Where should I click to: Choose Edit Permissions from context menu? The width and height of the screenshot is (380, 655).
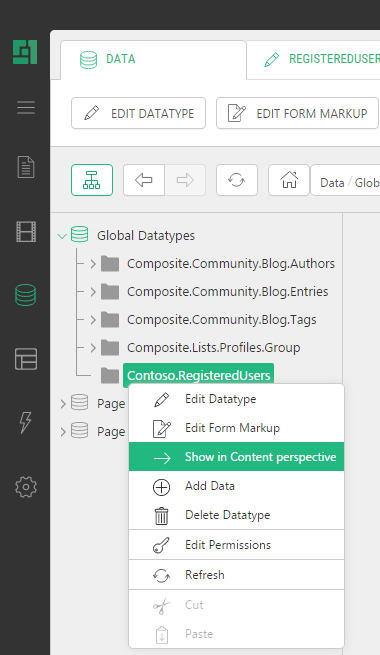click(236, 545)
